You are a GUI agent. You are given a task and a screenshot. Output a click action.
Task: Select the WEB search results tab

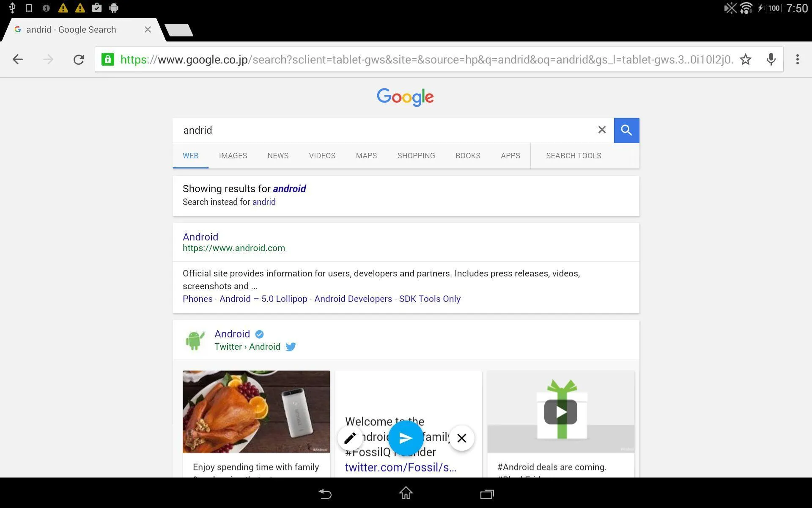(x=191, y=155)
